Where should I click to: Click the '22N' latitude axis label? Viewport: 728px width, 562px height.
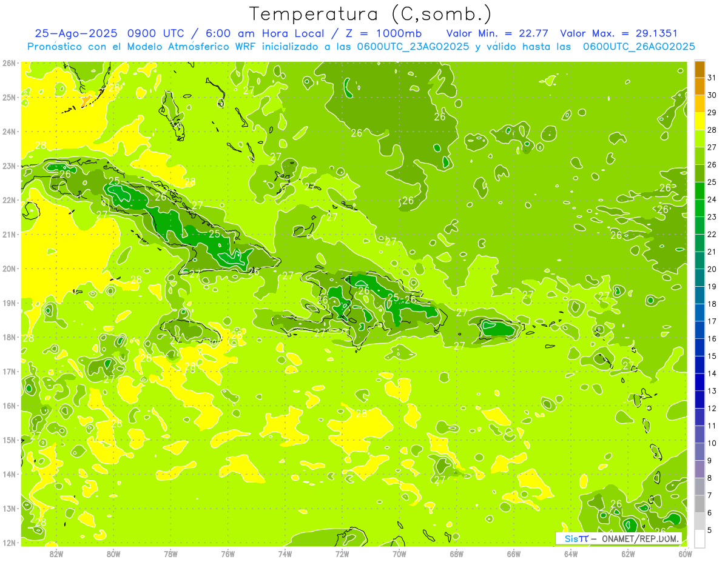click(9, 200)
